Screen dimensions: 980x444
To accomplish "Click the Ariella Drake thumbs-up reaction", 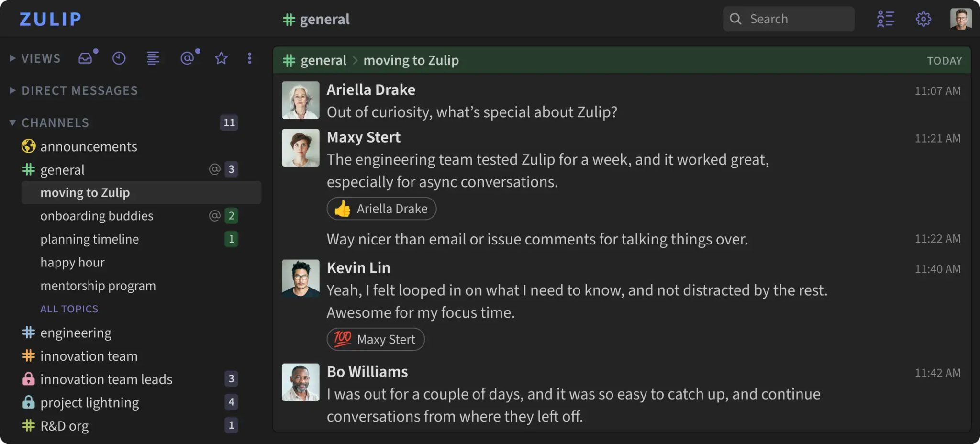I will coord(381,209).
